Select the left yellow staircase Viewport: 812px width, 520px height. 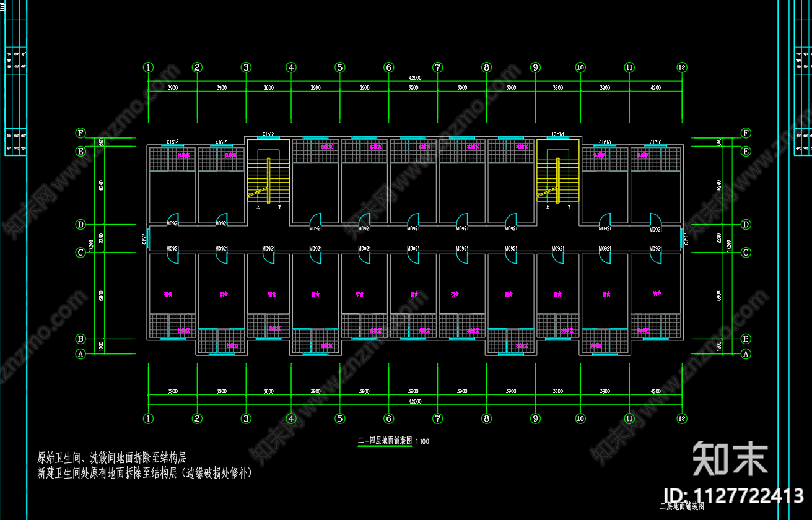(x=268, y=180)
